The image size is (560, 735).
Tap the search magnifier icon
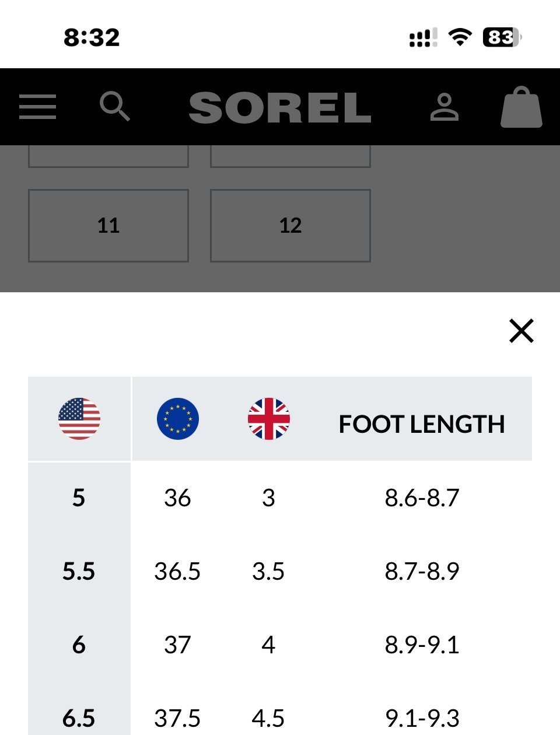click(114, 106)
